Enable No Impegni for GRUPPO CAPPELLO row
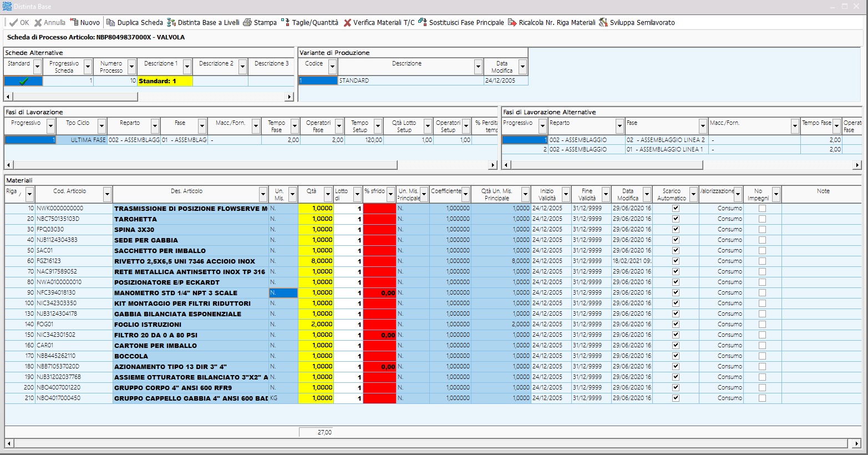 point(762,398)
